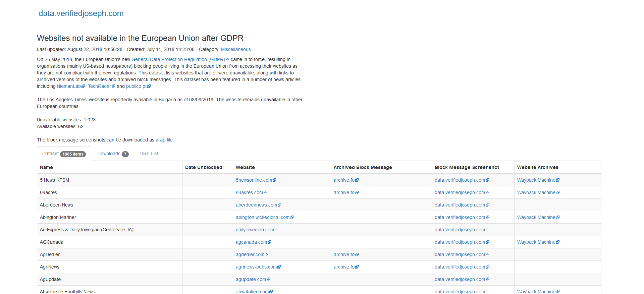Click external link icon after publico.pt

click(149, 86)
